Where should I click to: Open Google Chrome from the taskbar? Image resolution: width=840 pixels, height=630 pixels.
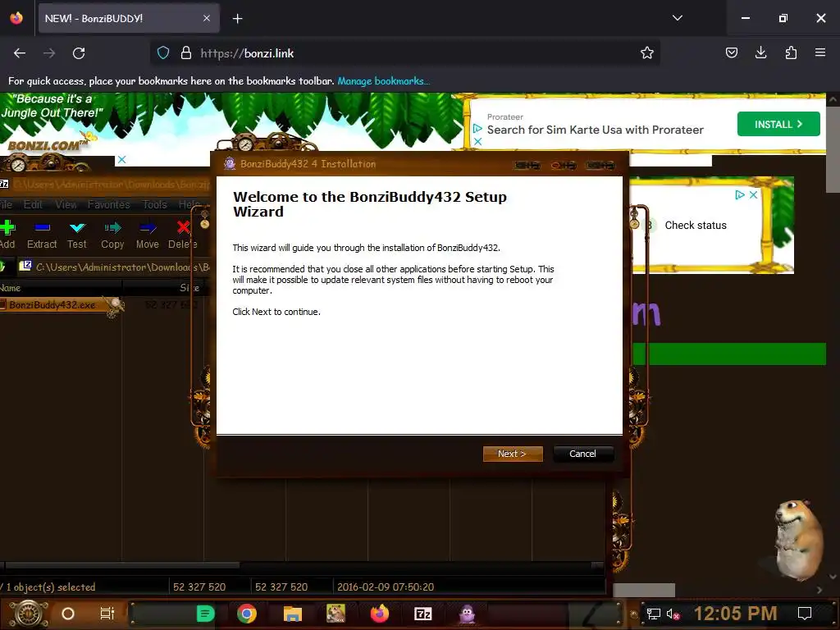tap(247, 614)
